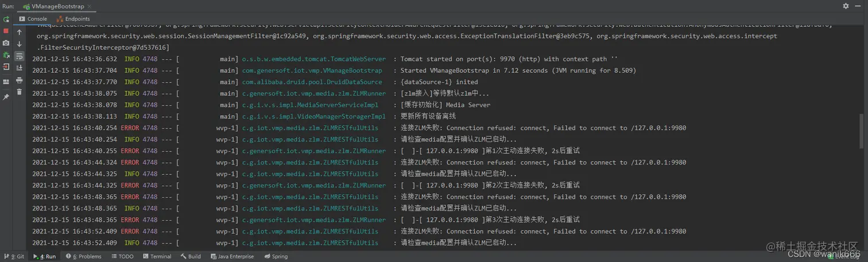Open the Git tool window

(14, 256)
